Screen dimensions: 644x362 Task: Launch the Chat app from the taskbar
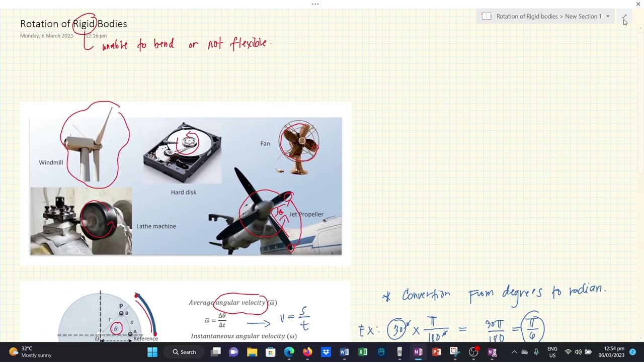coord(234,352)
